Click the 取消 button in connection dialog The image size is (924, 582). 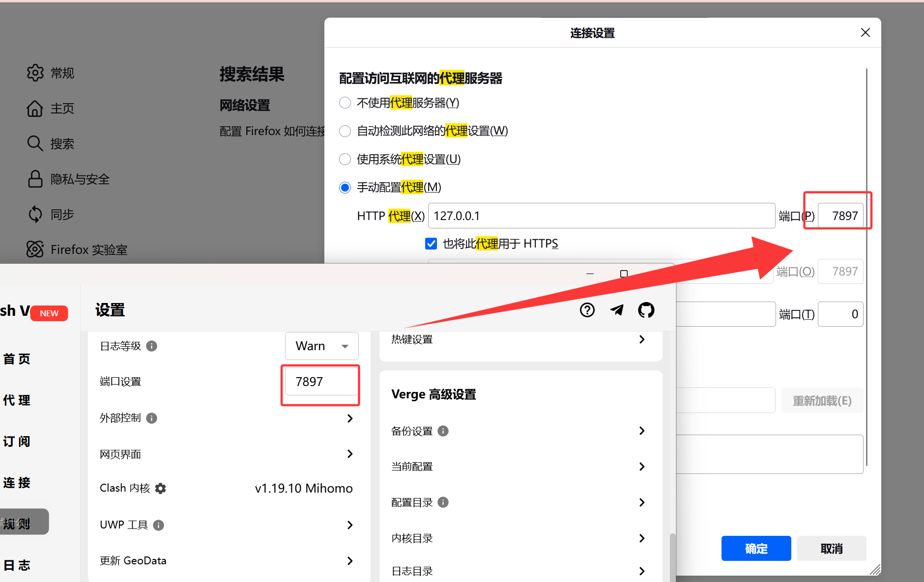[x=832, y=548]
